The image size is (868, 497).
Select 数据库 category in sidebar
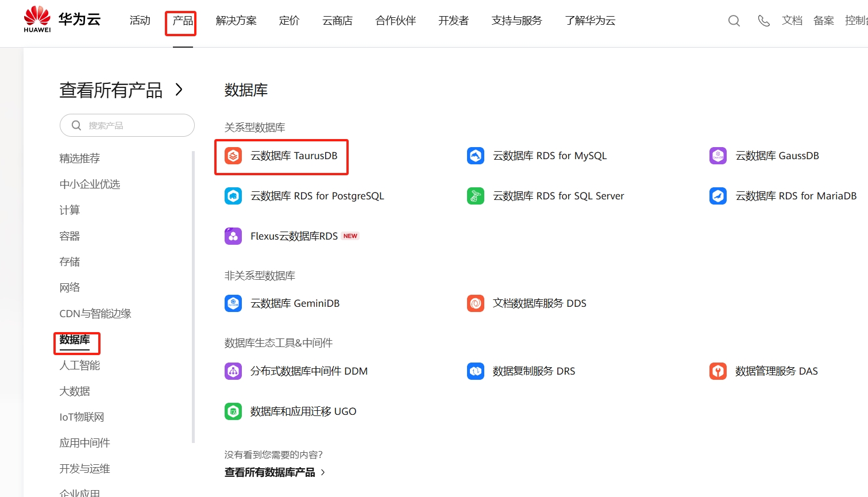[x=75, y=340]
